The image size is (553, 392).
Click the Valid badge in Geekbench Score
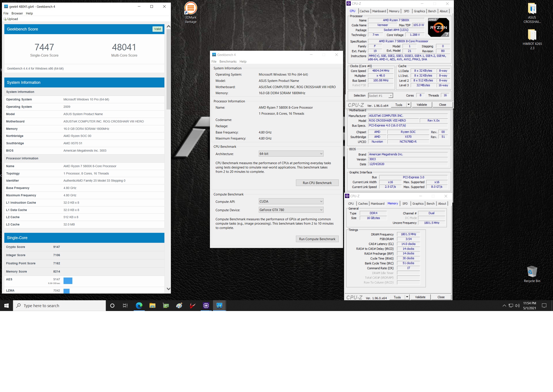coord(157,29)
